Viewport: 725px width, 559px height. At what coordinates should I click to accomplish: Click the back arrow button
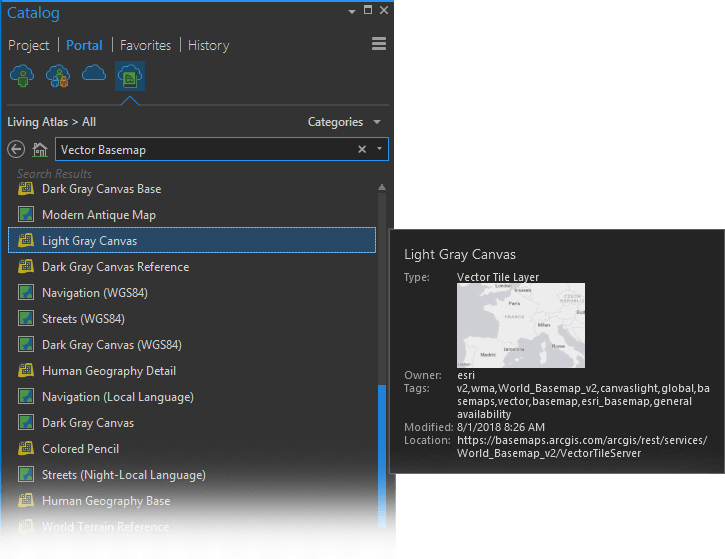point(16,150)
